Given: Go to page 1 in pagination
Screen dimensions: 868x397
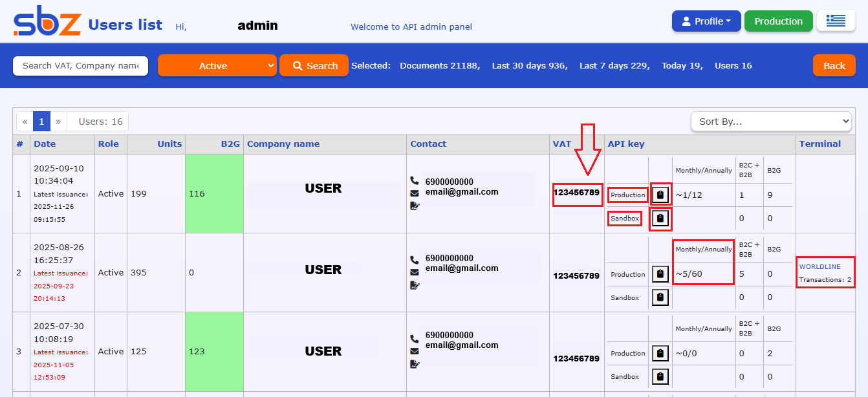Looking at the screenshot, I should (41, 121).
